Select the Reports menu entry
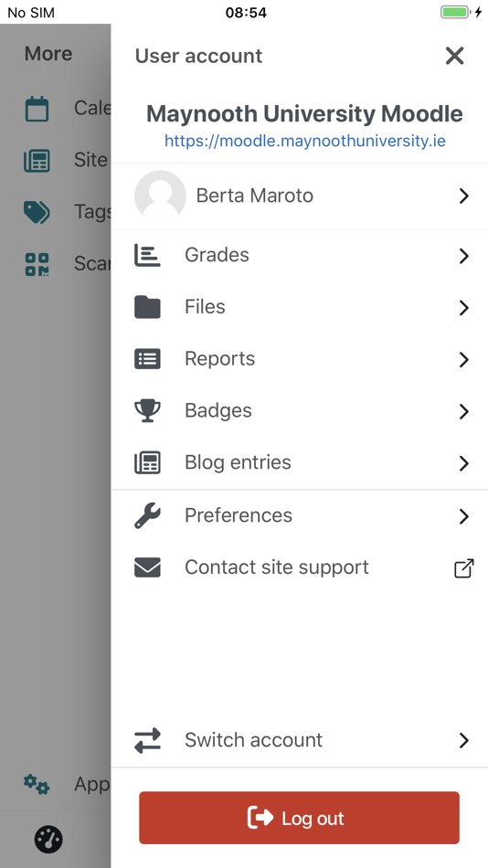Image resolution: width=488 pixels, height=868 pixels. [x=299, y=359]
